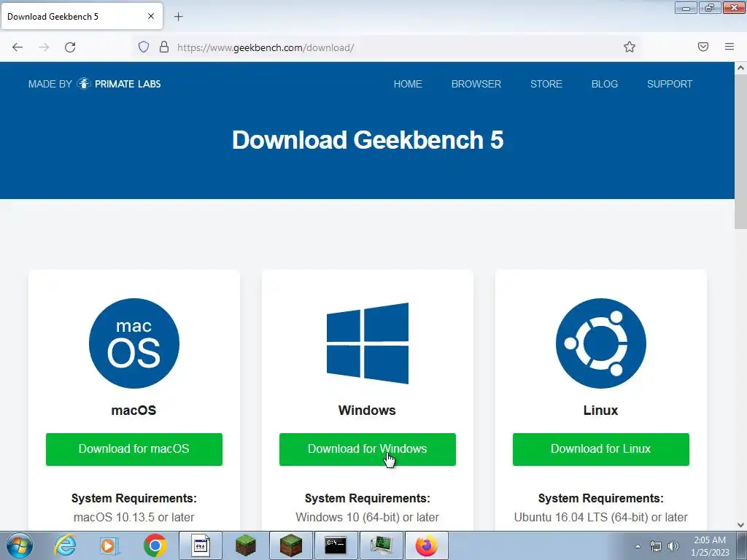Click Download for macOS button
The width and height of the screenshot is (747, 560).
pos(134,449)
